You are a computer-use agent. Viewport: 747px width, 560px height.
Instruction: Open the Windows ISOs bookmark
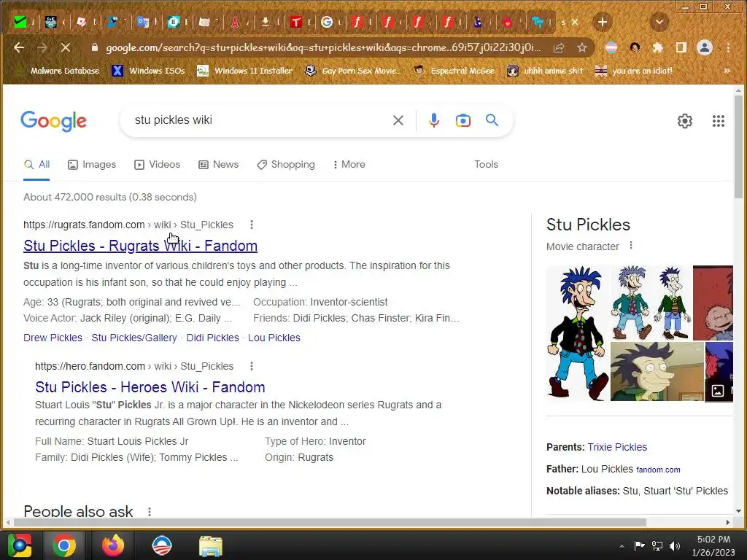pos(148,71)
